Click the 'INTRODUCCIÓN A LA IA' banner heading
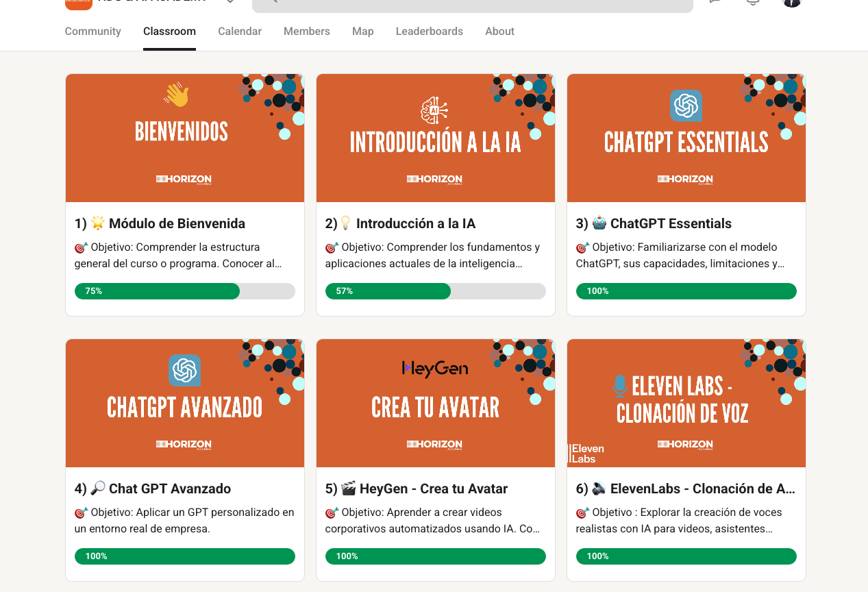 pos(435,143)
